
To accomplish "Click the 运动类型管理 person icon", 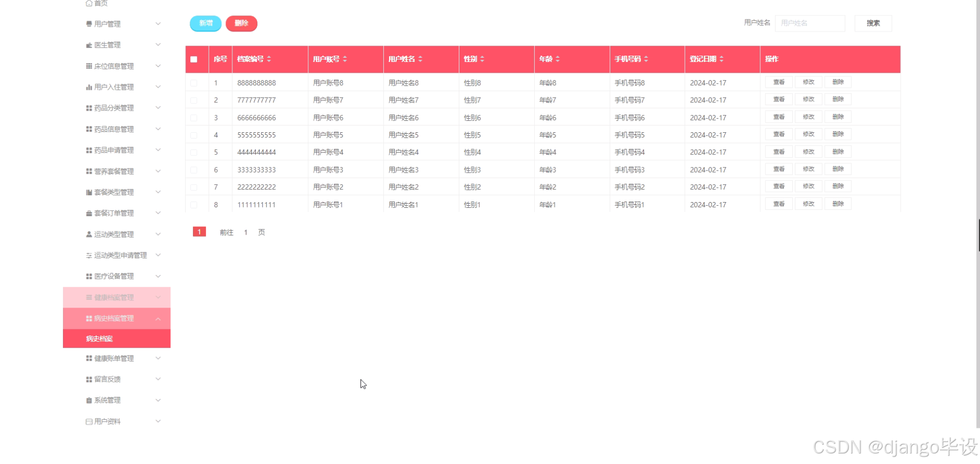I will pos(89,234).
